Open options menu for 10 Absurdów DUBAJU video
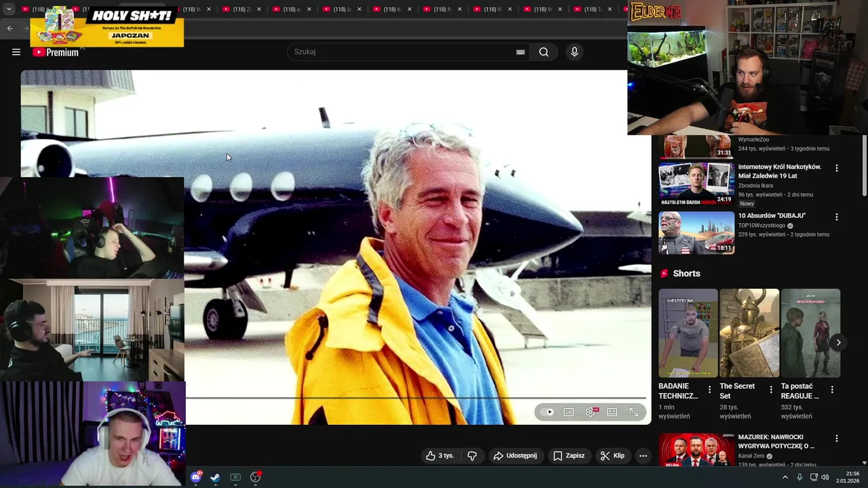 (836, 217)
